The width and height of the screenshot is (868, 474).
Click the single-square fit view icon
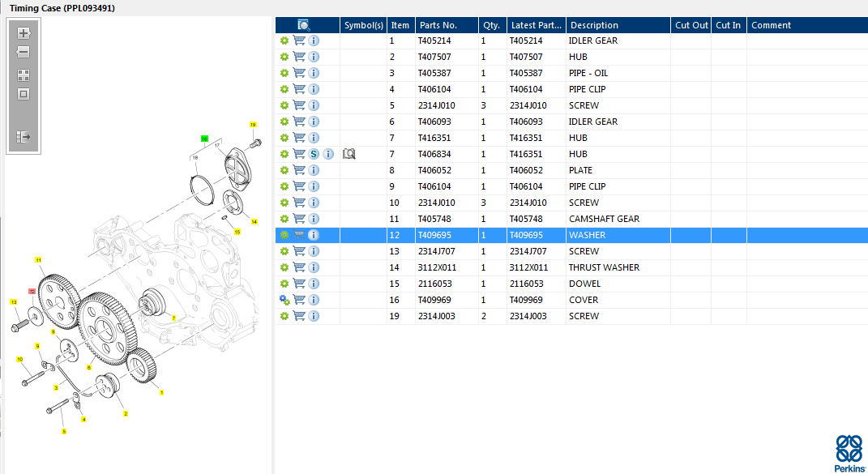click(x=24, y=94)
